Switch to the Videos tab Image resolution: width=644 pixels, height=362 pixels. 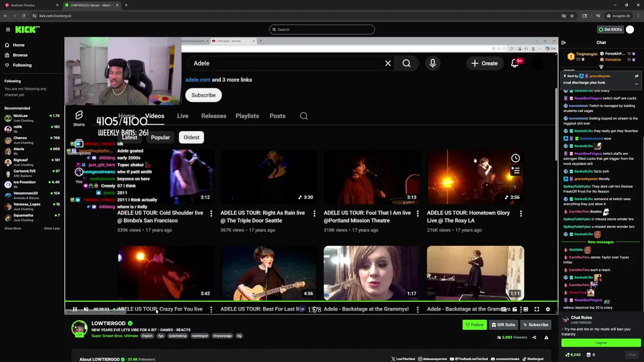click(x=154, y=116)
